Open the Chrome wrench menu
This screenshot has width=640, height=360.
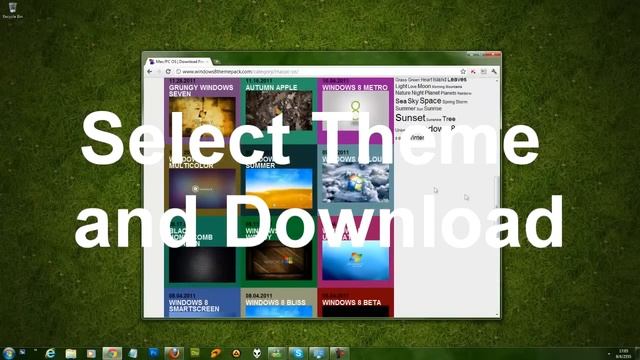494,71
